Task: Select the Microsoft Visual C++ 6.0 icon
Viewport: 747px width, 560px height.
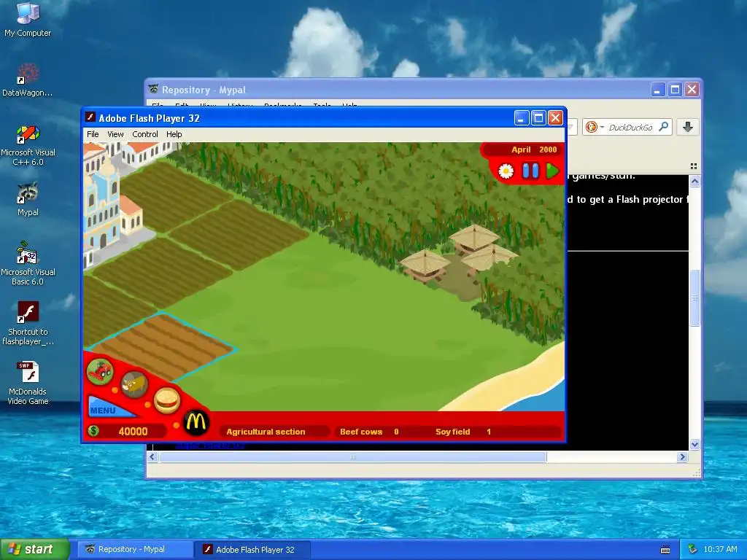Action: 28,145
